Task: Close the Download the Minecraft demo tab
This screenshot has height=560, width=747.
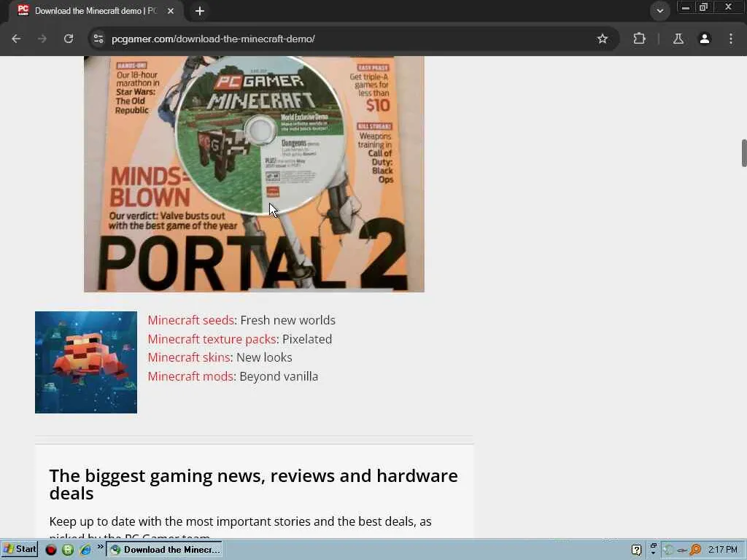Action: click(171, 10)
